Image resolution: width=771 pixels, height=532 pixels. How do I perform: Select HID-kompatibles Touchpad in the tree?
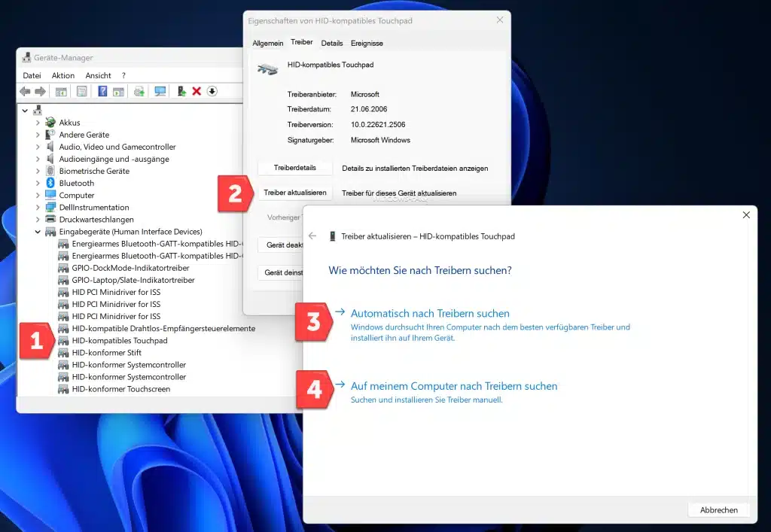click(x=120, y=340)
